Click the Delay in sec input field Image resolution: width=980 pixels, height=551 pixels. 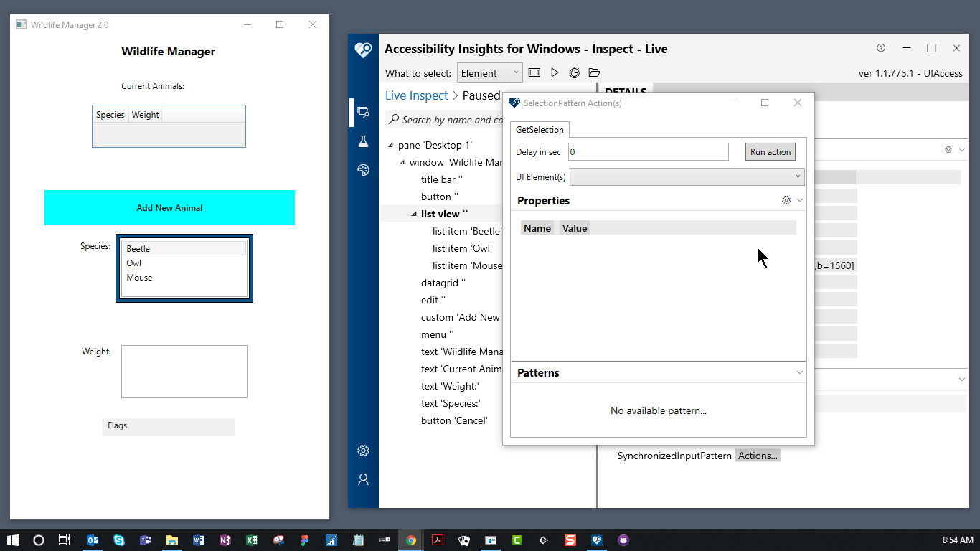tap(649, 151)
